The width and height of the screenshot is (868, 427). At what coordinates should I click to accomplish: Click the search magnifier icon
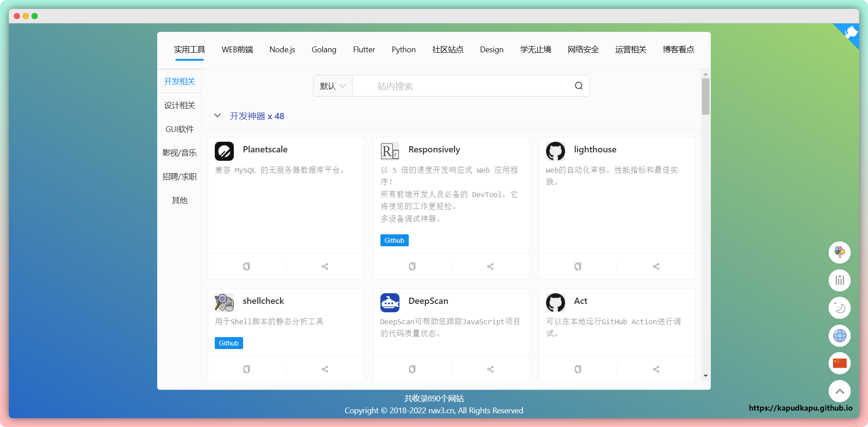click(578, 86)
